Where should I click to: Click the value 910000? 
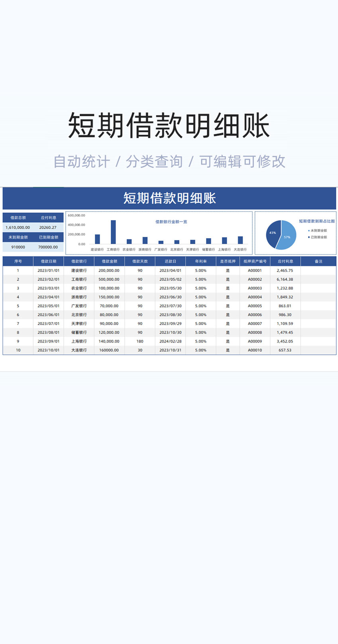point(18,247)
